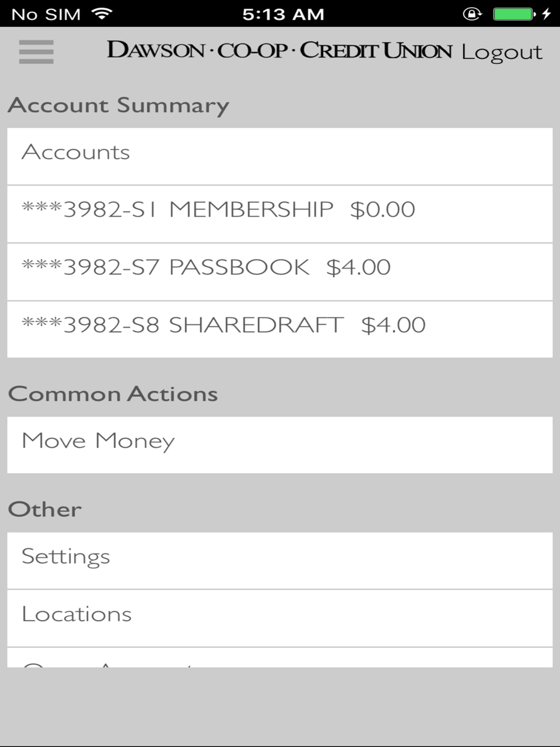This screenshot has width=560, height=747.
Task: Click the orientation lock status icon
Action: [472, 13]
